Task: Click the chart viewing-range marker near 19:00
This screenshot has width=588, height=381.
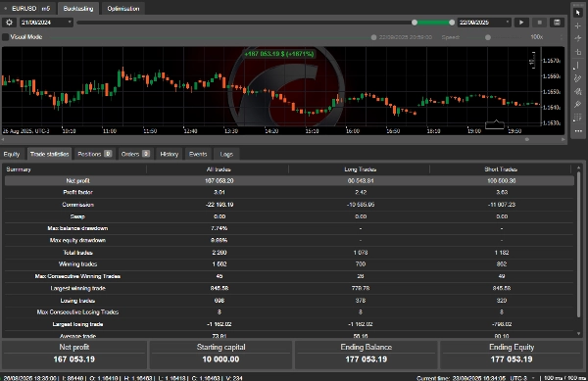Action: [495, 124]
